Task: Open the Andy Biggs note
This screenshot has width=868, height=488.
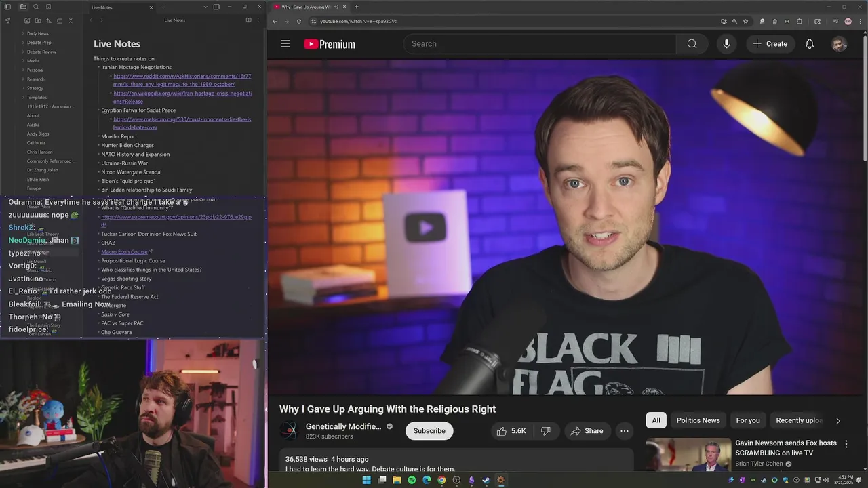Action: pyautogui.click(x=38, y=134)
